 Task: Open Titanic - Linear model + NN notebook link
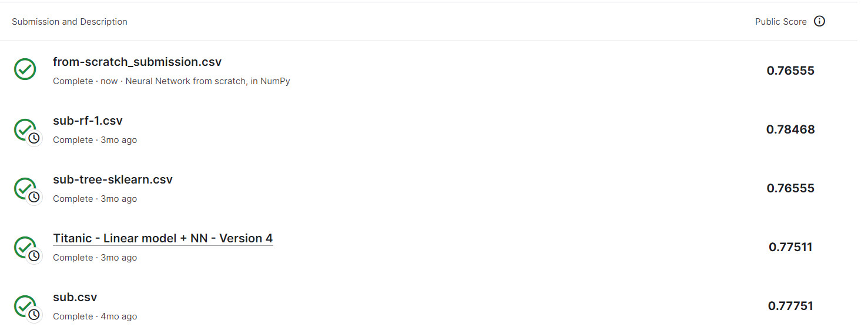click(163, 238)
